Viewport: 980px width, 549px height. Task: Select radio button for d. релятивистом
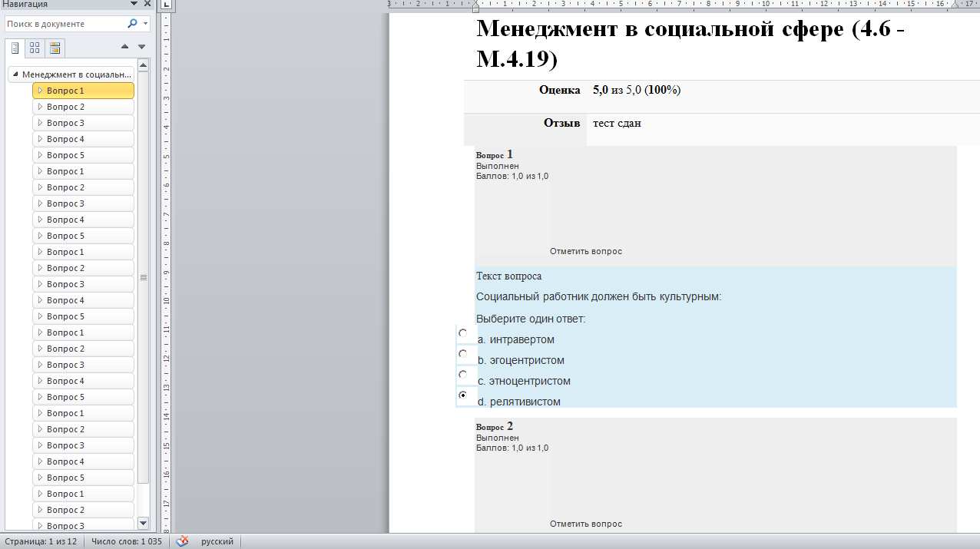click(x=463, y=395)
